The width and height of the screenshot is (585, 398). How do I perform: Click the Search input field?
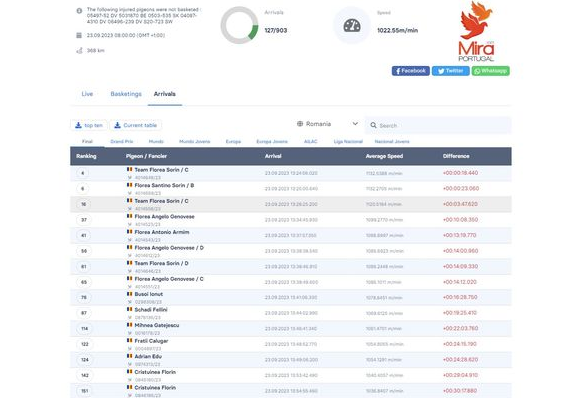tap(438, 125)
